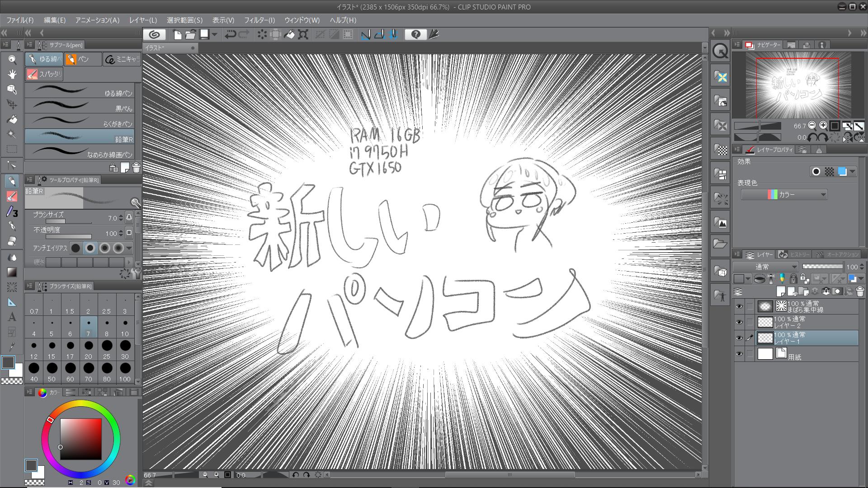Open the anti-alias options dropdown arrow

(129, 248)
